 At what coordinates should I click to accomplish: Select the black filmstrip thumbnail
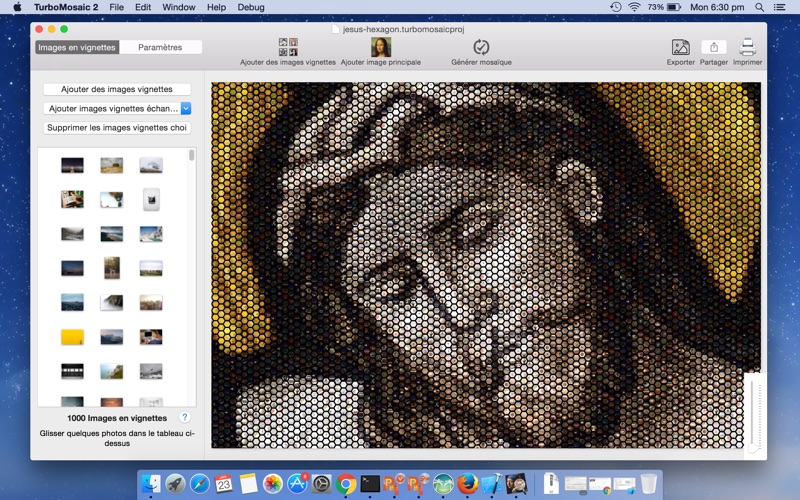(72, 371)
